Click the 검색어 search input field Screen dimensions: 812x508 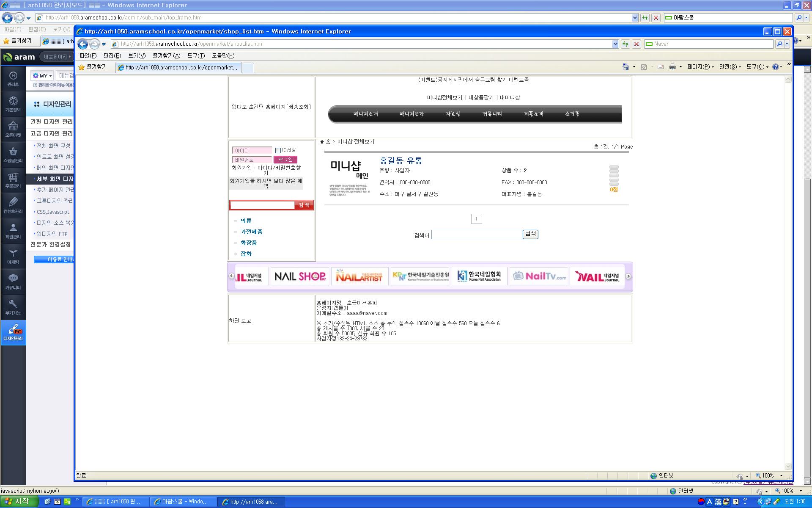point(477,235)
